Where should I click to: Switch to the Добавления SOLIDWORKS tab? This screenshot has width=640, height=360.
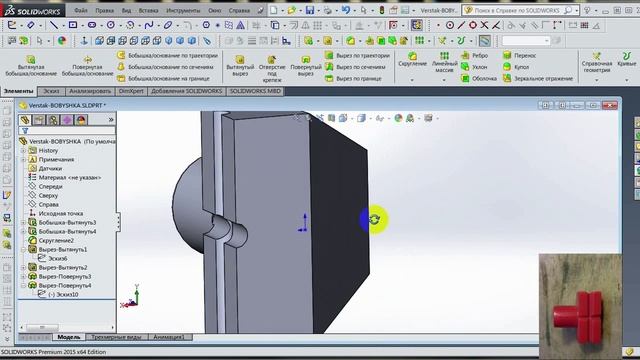(x=187, y=91)
